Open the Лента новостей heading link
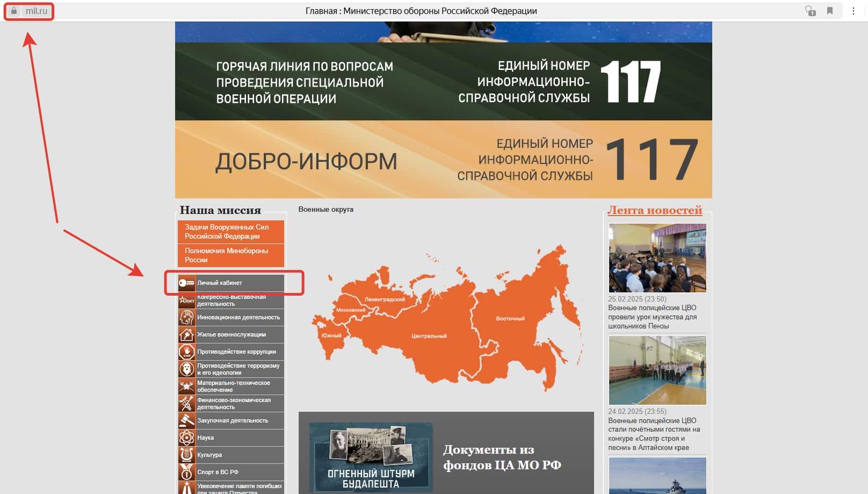868x494 pixels. tap(655, 210)
